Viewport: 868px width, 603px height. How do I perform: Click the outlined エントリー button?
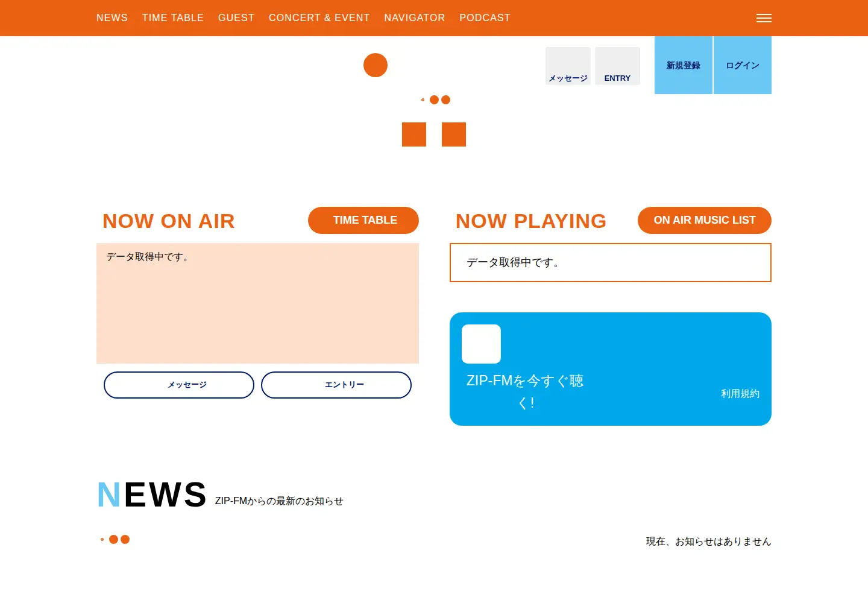pyautogui.click(x=336, y=385)
